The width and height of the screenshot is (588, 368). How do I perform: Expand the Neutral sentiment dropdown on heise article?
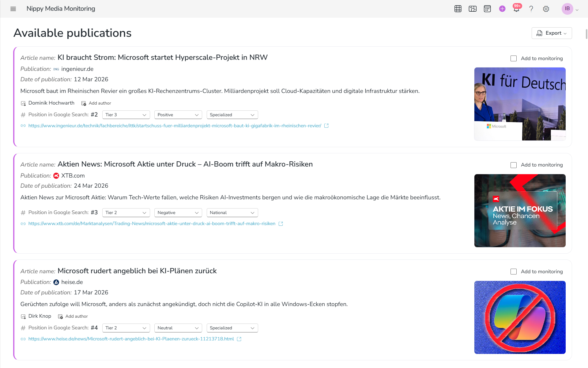178,328
